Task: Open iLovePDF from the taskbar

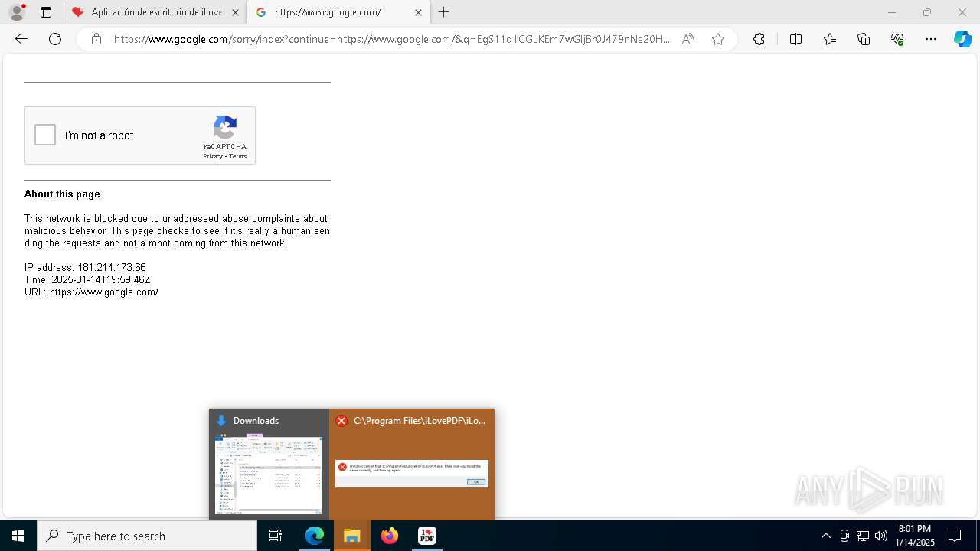Action: (427, 536)
